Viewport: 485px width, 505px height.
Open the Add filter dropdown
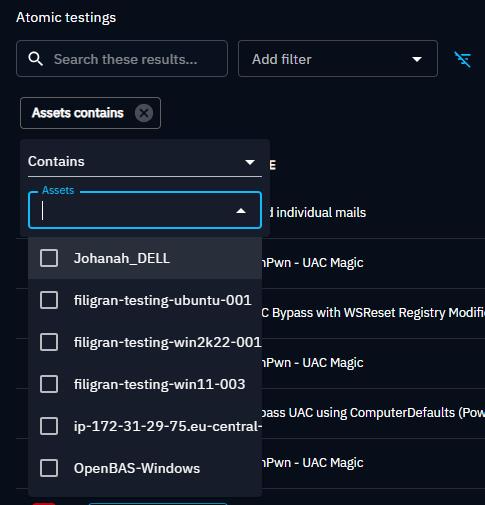[338, 59]
